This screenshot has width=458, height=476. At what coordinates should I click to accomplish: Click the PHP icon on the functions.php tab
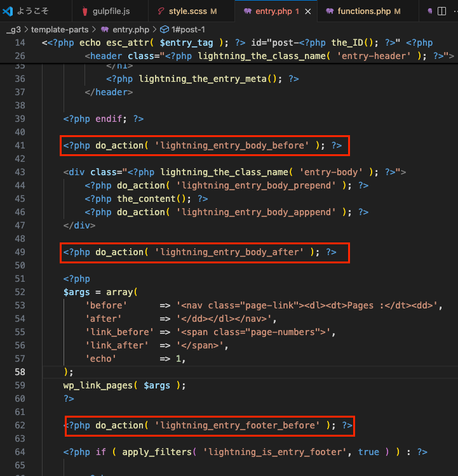pos(329,11)
